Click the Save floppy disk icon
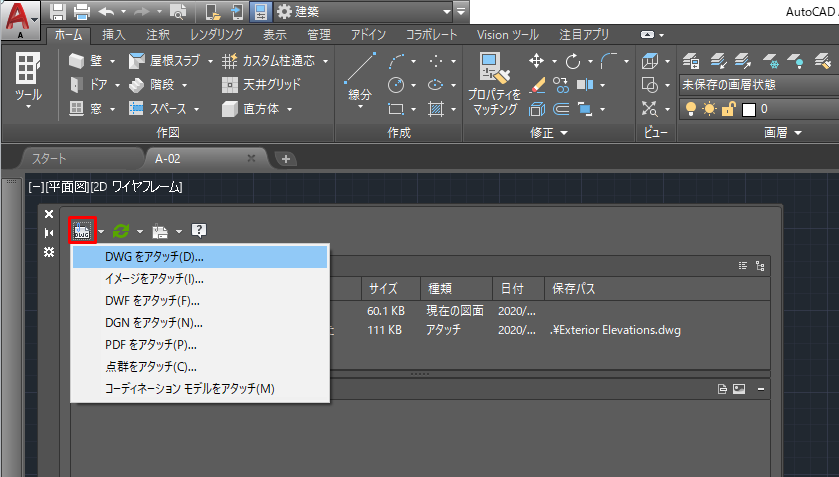Viewport: 839px width, 477px height. (x=58, y=11)
